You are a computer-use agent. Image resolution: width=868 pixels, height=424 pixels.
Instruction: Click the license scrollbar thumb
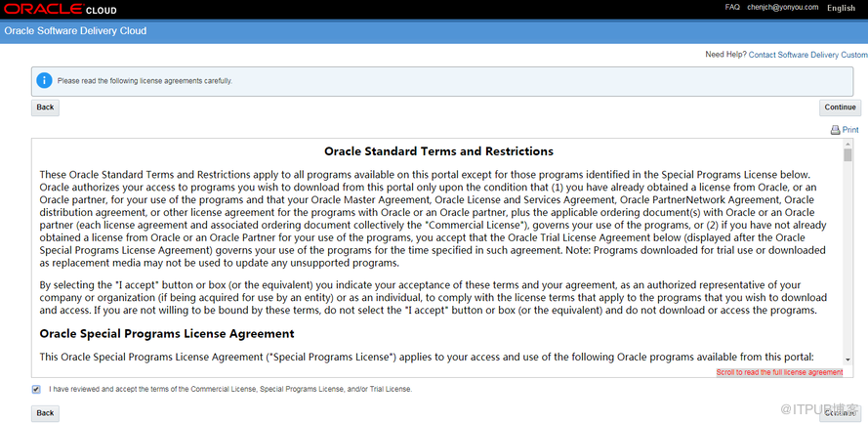(847, 154)
